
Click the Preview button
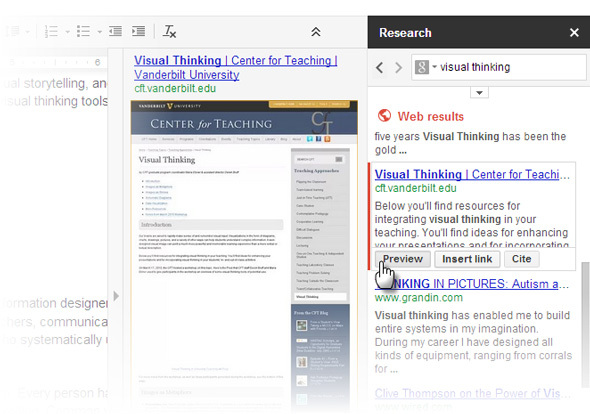[403, 259]
